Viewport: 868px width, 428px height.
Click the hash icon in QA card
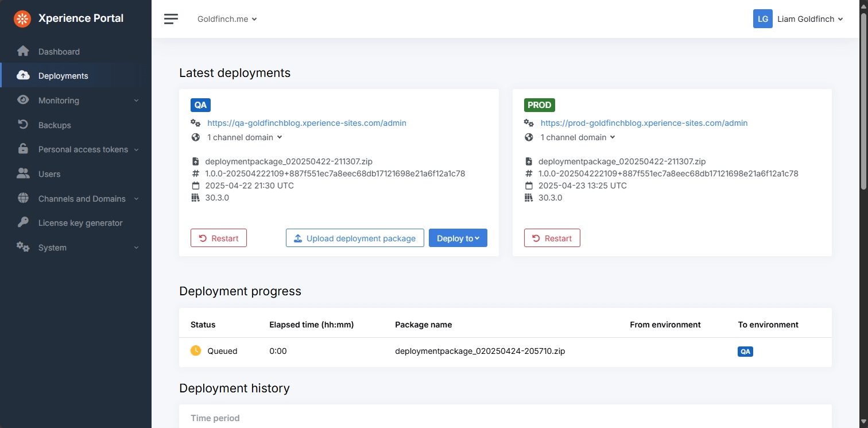tap(196, 173)
